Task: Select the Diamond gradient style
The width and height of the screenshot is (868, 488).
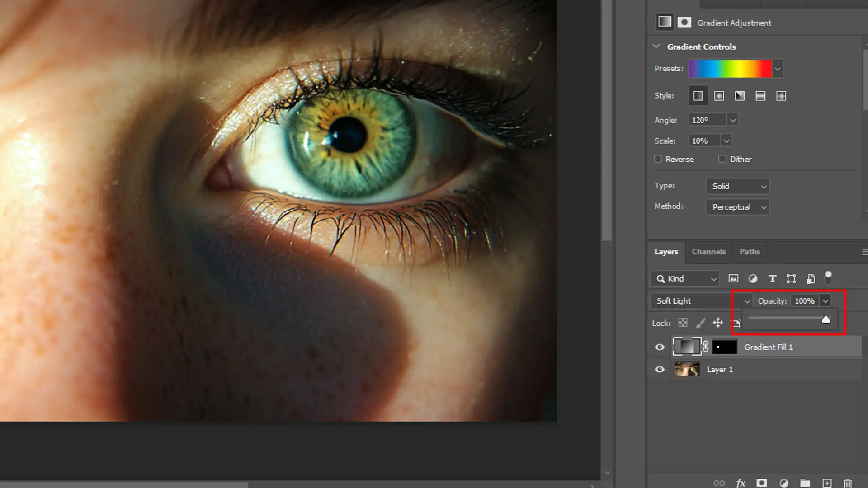Action: tap(781, 96)
